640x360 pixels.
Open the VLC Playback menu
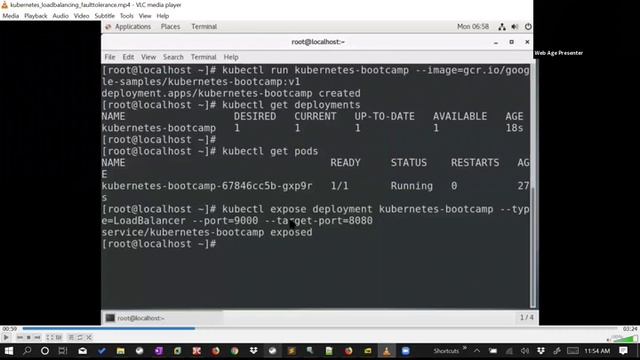point(36,16)
